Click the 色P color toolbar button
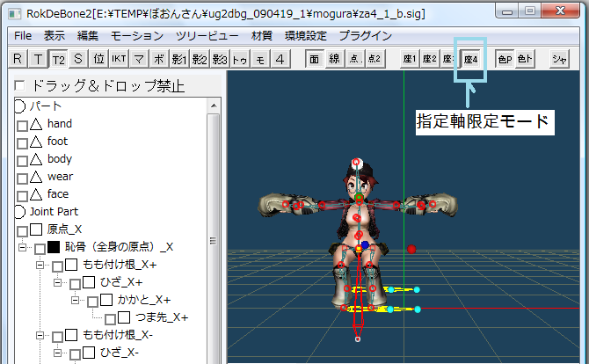This screenshot has width=589, height=364. pyautogui.click(x=505, y=59)
